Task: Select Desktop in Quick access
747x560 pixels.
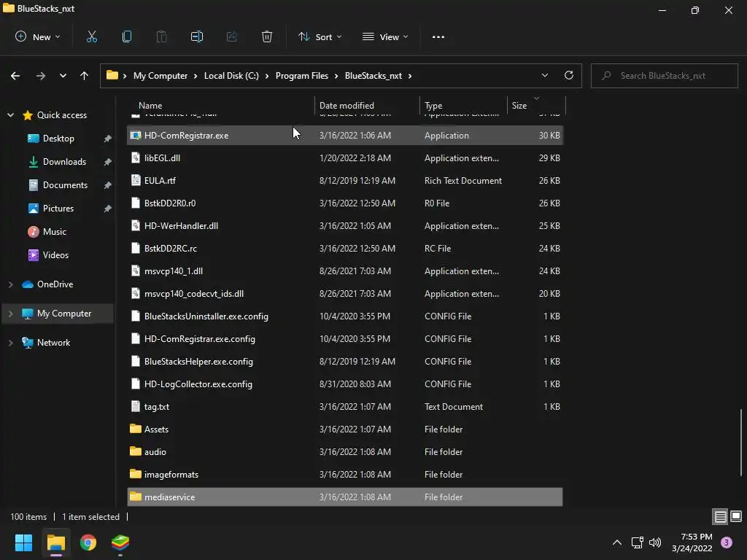Action: [x=58, y=138]
